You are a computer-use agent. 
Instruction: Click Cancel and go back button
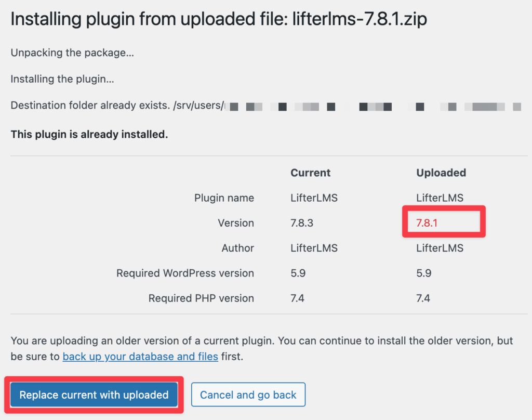tap(248, 395)
